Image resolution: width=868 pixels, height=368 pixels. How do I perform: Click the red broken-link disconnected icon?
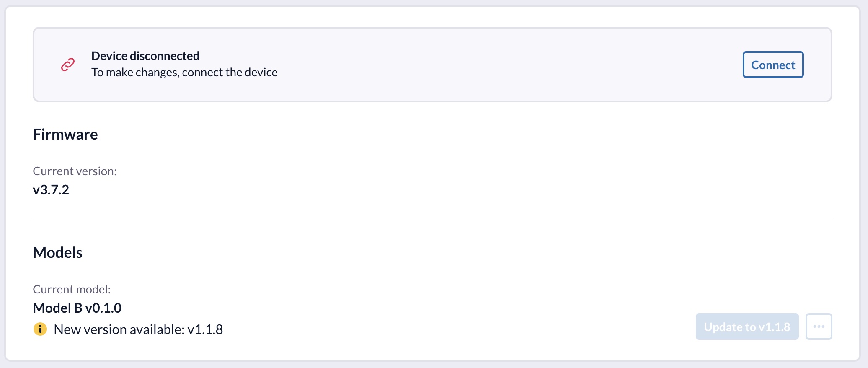68,65
